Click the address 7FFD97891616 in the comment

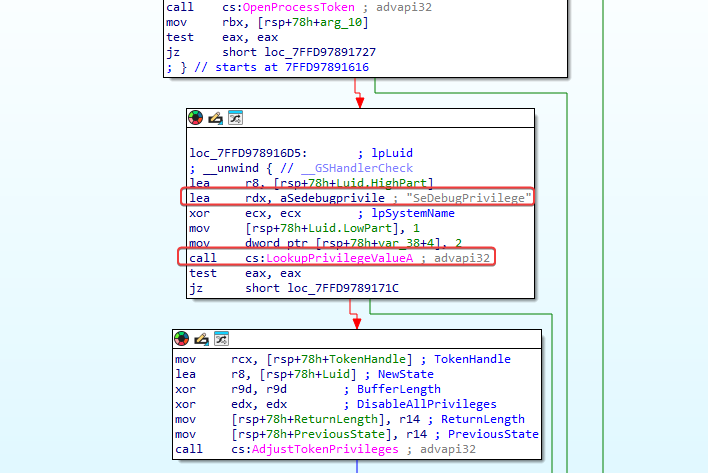pos(327,67)
